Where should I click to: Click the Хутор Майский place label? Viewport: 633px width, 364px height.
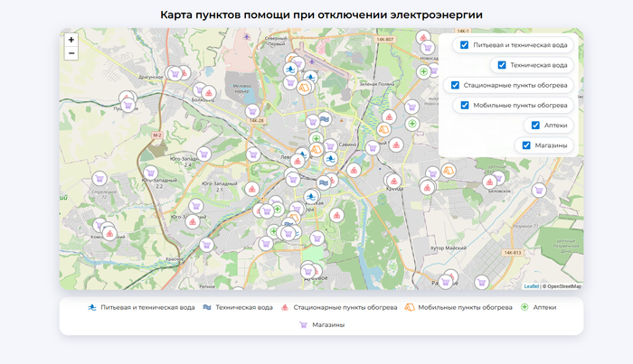(x=449, y=247)
